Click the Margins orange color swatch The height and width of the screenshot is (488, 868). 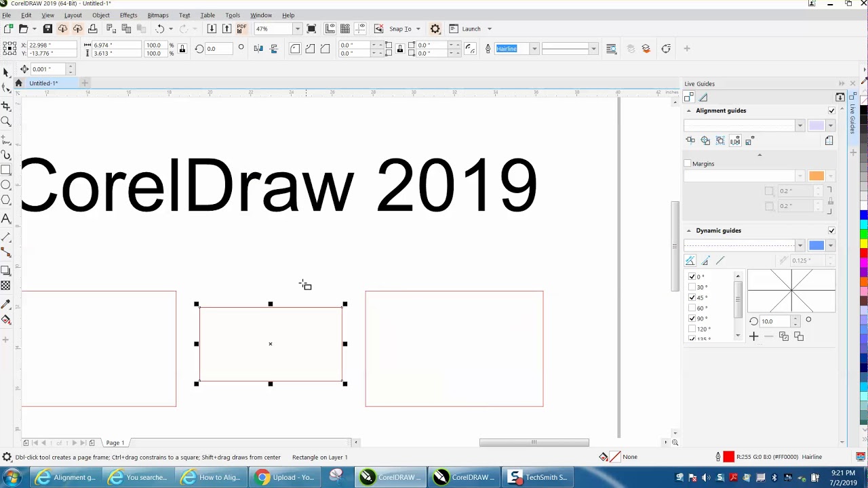click(x=816, y=176)
